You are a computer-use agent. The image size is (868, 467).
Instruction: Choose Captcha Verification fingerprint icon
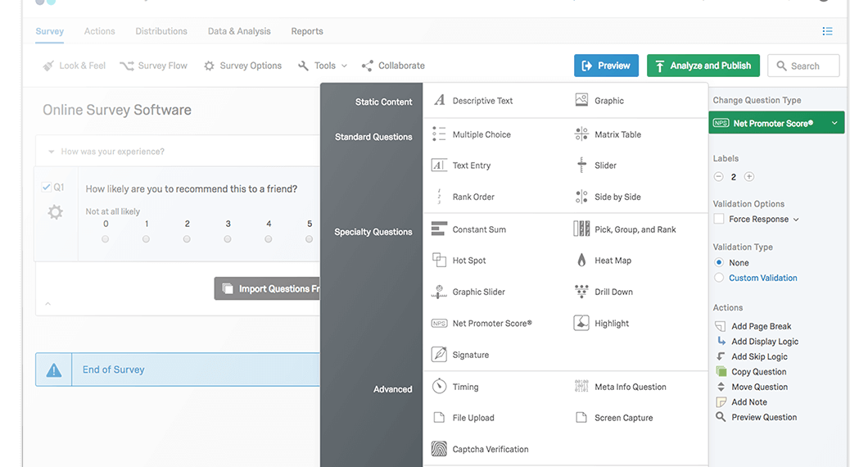coord(439,449)
